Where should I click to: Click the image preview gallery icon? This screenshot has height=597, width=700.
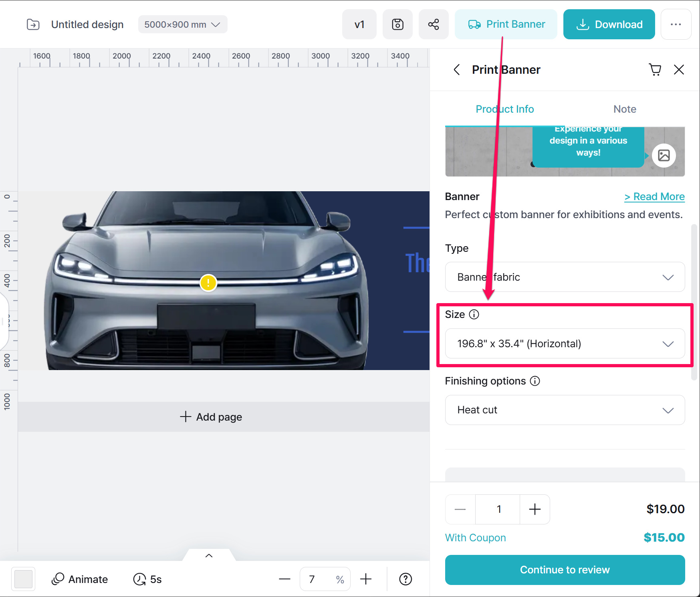point(664,155)
